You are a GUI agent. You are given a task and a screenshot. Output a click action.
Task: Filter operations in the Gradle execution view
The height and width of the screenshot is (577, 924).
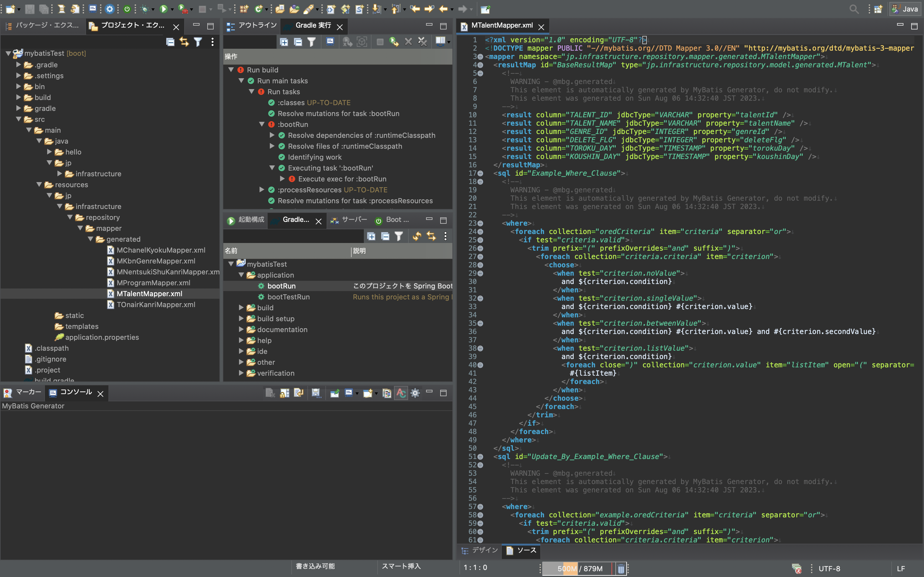click(x=312, y=42)
